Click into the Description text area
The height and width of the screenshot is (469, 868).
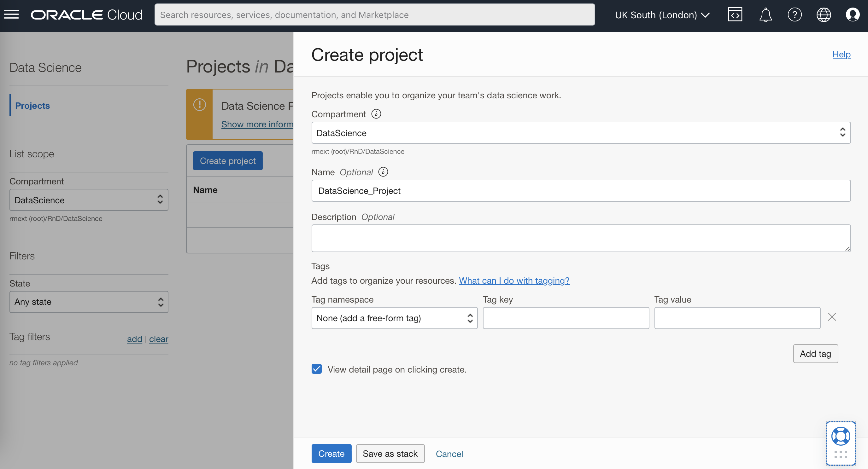581,238
